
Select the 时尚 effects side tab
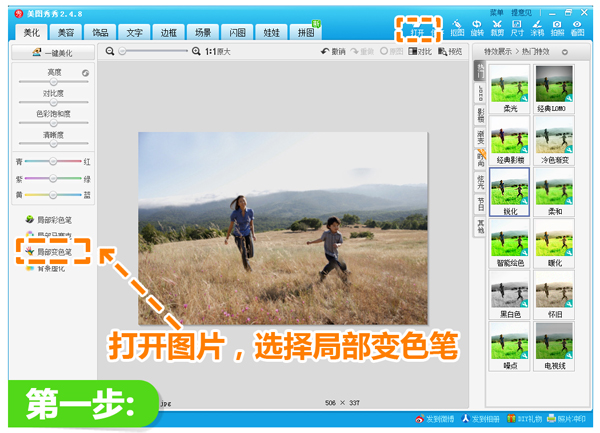pos(480,159)
